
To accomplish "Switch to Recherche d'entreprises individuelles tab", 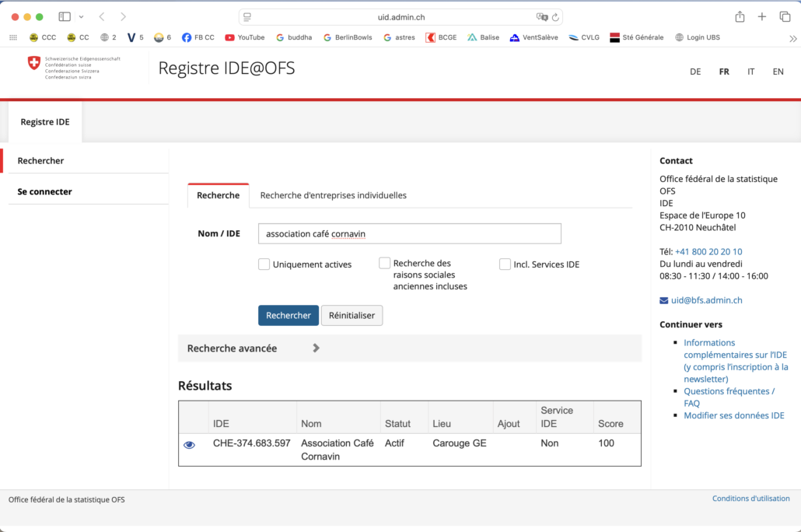I will pyautogui.click(x=333, y=195).
